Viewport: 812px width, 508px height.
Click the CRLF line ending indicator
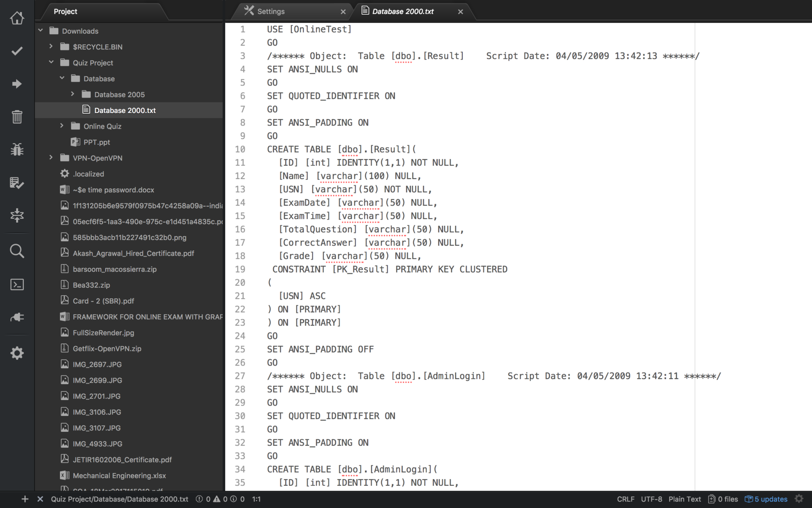click(x=627, y=498)
